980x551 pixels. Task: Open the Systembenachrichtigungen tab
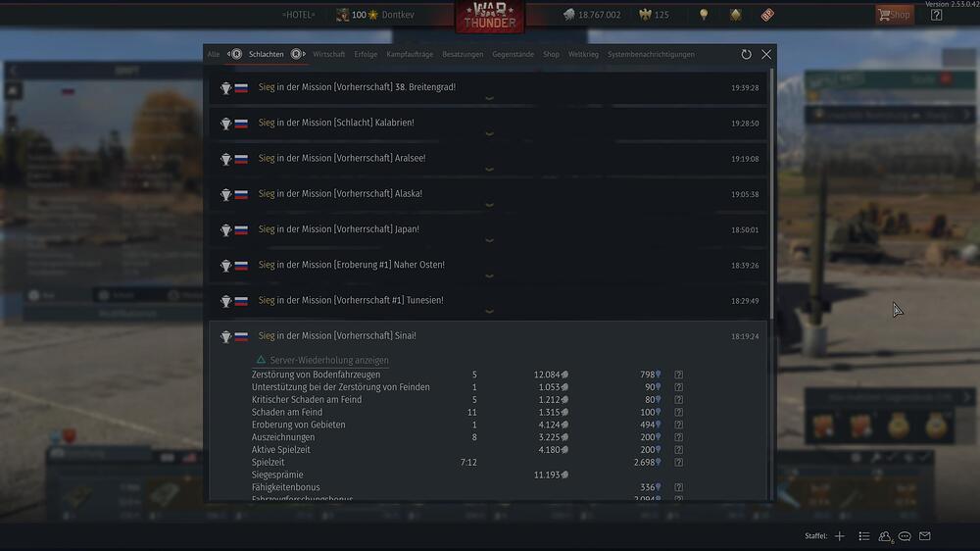651,54
